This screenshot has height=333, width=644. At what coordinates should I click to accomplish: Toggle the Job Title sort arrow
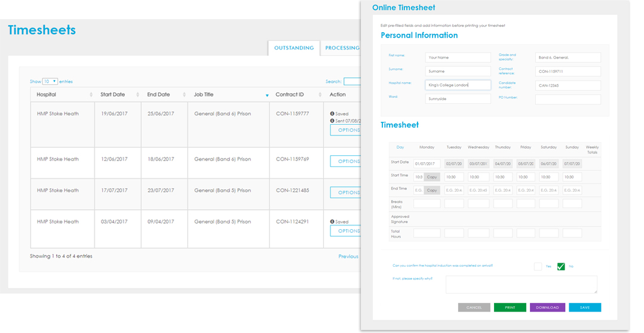(x=266, y=95)
